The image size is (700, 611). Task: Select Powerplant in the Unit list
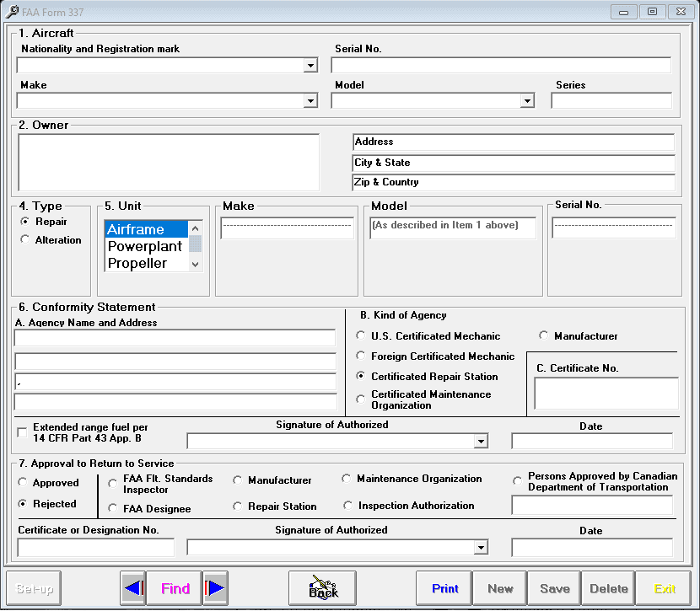click(x=145, y=247)
